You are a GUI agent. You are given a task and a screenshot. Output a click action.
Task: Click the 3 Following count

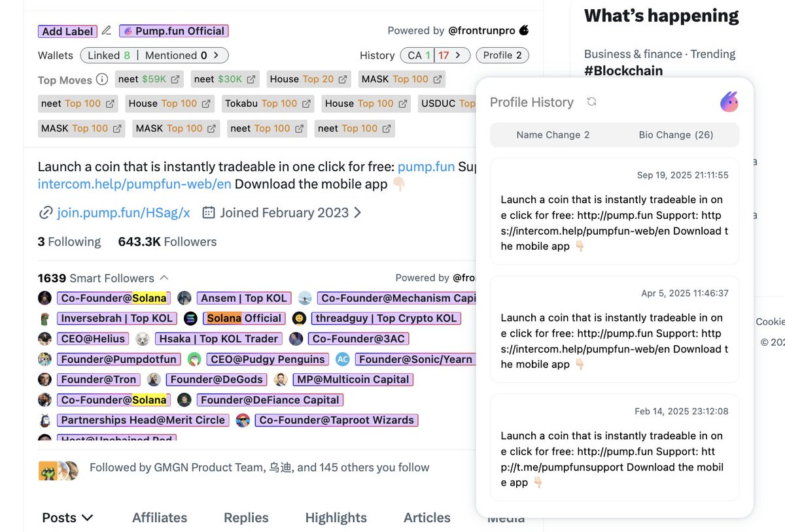tap(69, 242)
